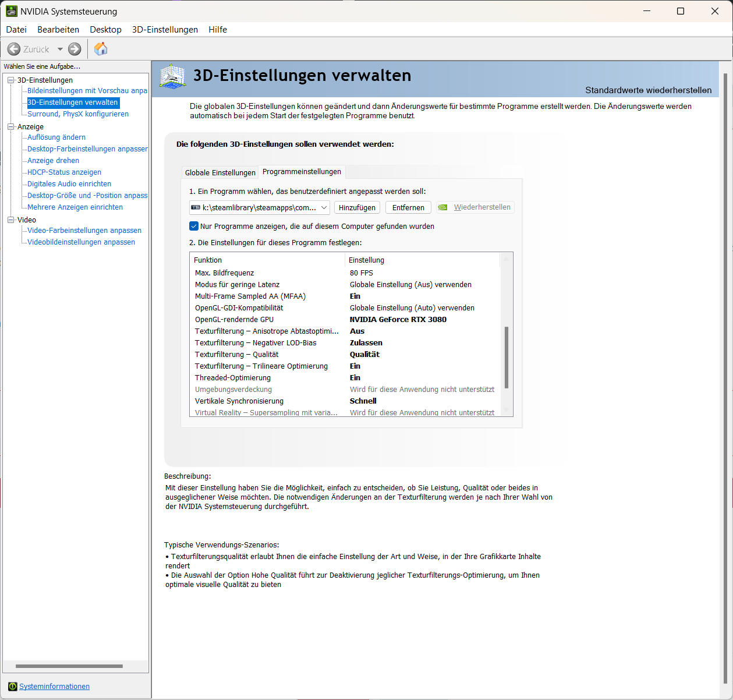Select the Programmeinstellungen tab
The image size is (733, 700).
coord(302,172)
